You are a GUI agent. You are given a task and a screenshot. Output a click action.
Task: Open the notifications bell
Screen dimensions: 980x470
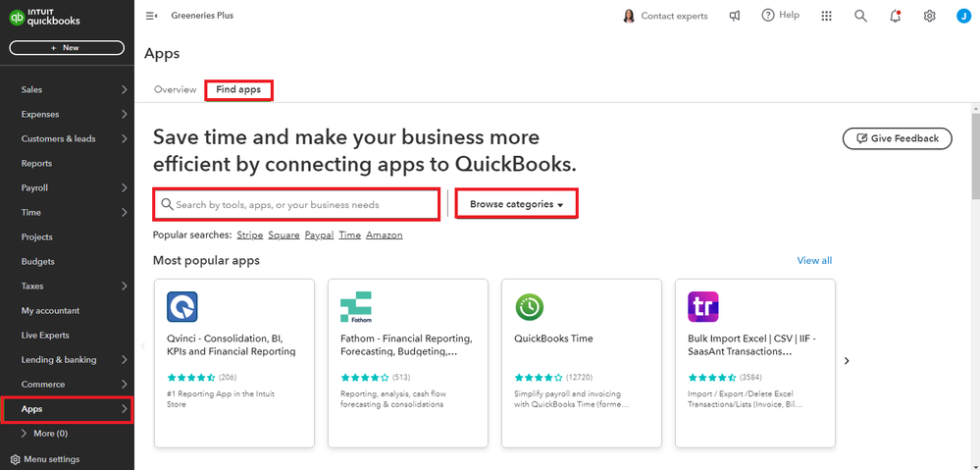click(895, 16)
